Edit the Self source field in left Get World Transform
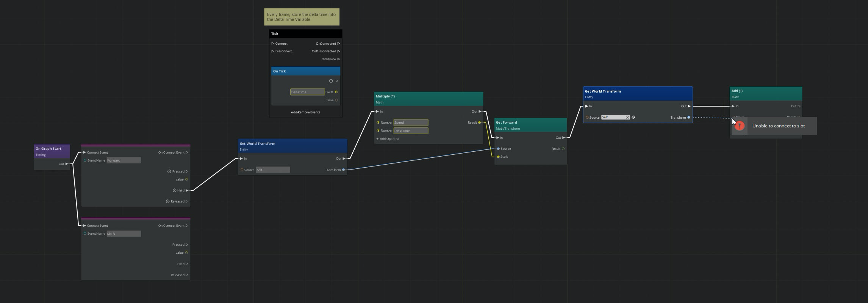The width and height of the screenshot is (868, 303). coord(273,170)
